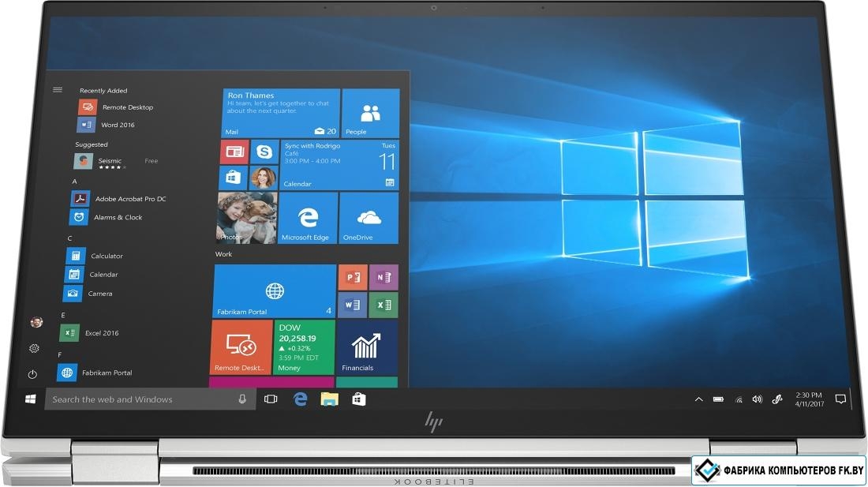Open the Store small tile in Start
The image size is (868, 487).
pyautogui.click(x=233, y=178)
